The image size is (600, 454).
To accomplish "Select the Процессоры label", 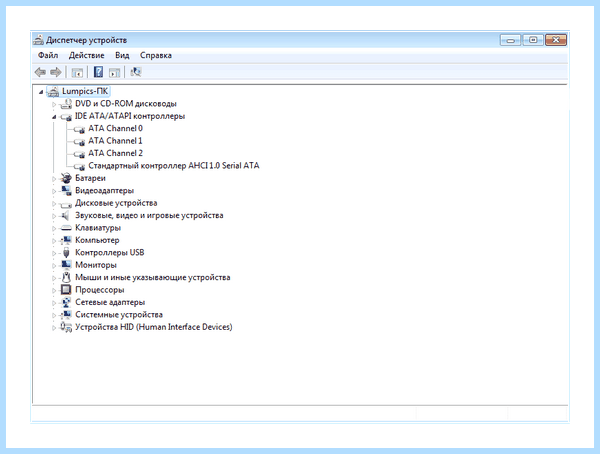I will coord(100,290).
